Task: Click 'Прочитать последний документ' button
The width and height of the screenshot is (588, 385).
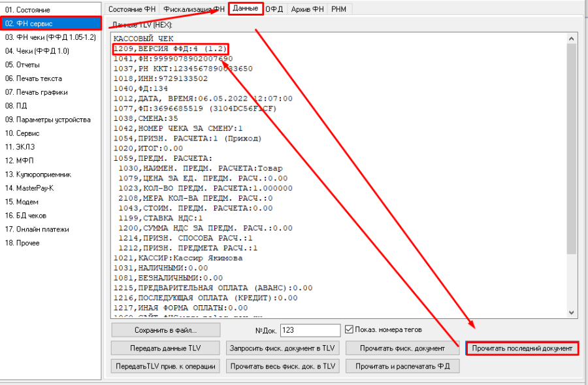Action: [523, 348]
